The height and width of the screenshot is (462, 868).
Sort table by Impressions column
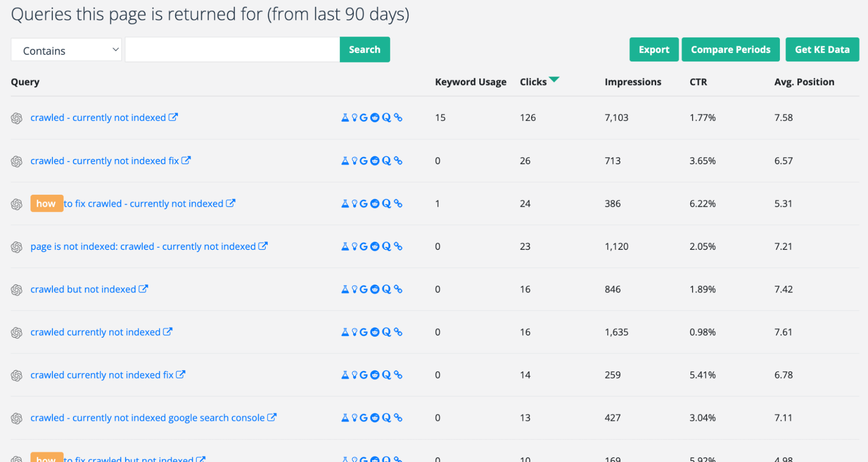point(633,82)
